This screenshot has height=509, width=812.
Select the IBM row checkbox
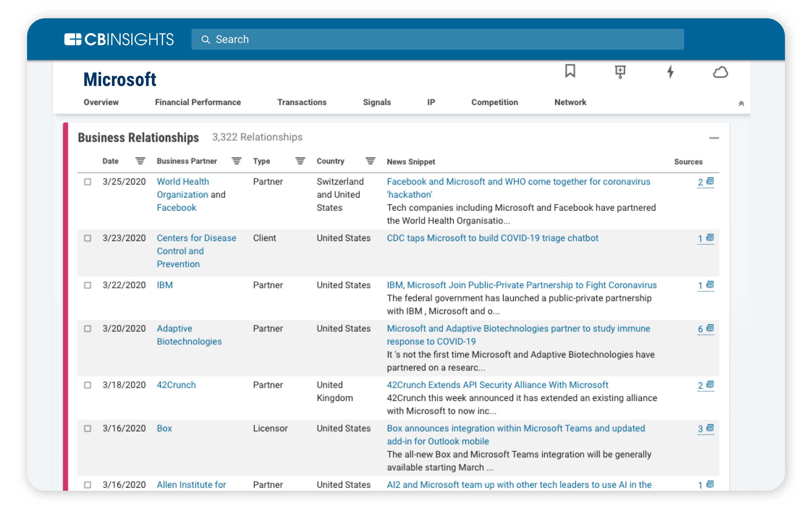tap(88, 285)
